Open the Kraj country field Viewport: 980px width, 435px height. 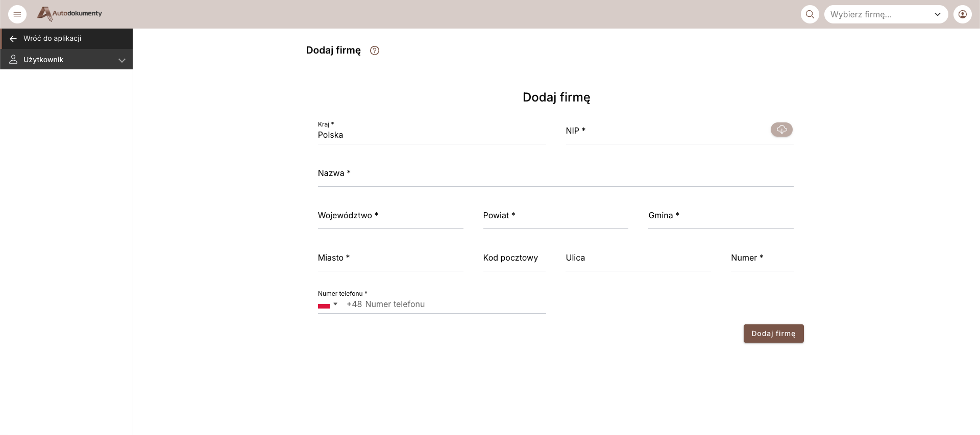432,133
